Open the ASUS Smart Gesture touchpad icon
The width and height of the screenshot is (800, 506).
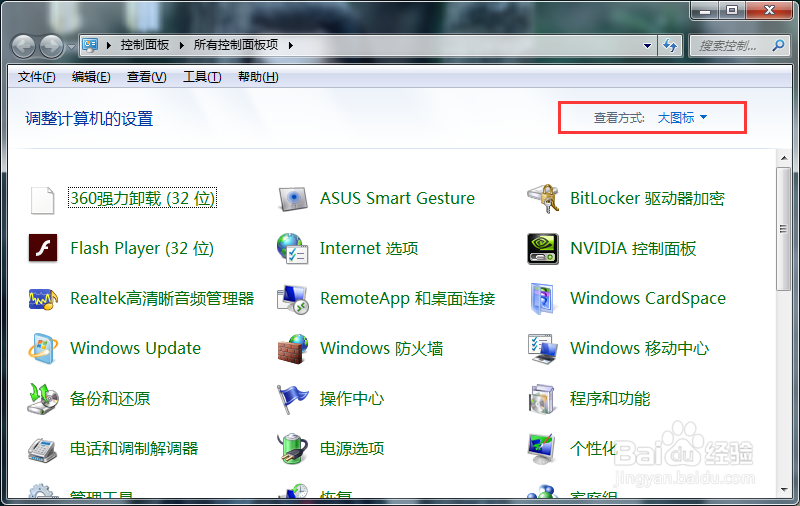tap(293, 199)
